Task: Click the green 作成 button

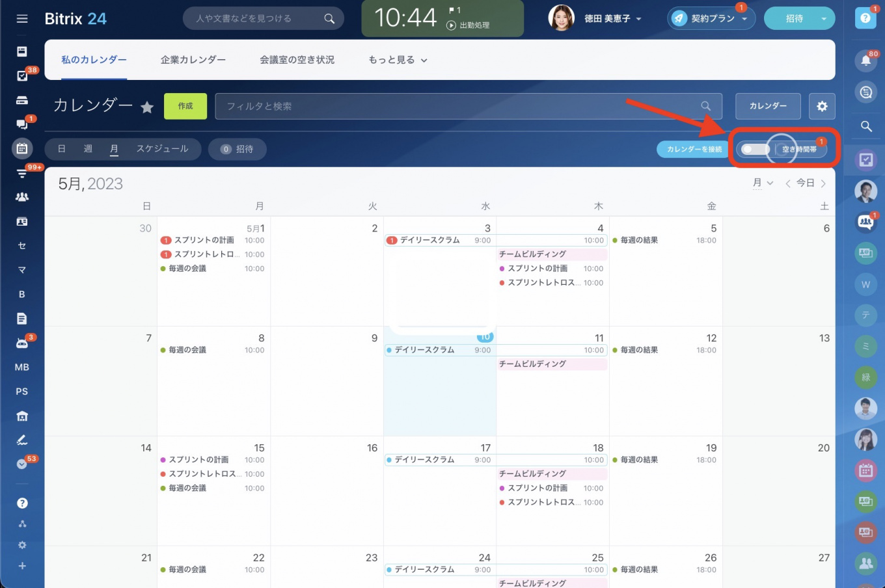Action: (x=185, y=106)
